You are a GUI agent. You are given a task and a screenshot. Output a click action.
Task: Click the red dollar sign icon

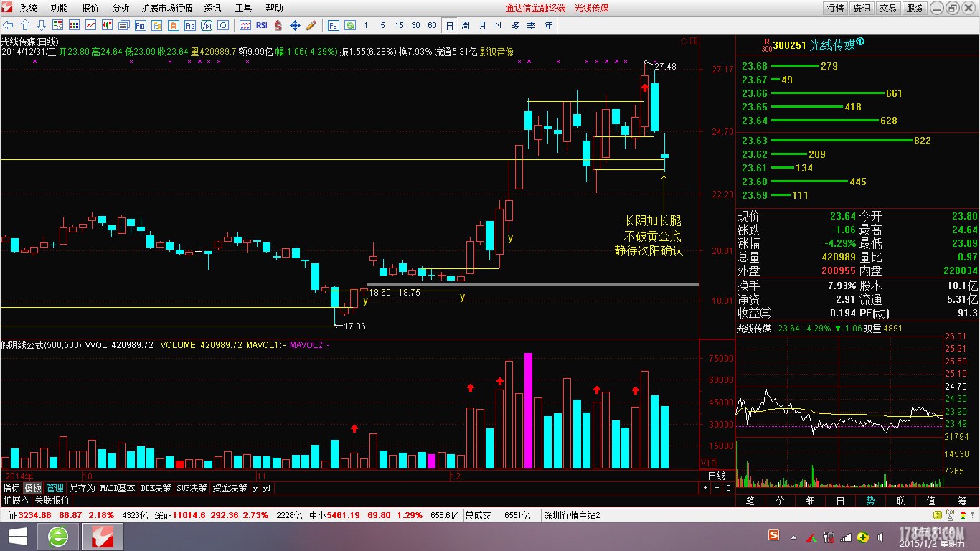click(278, 25)
